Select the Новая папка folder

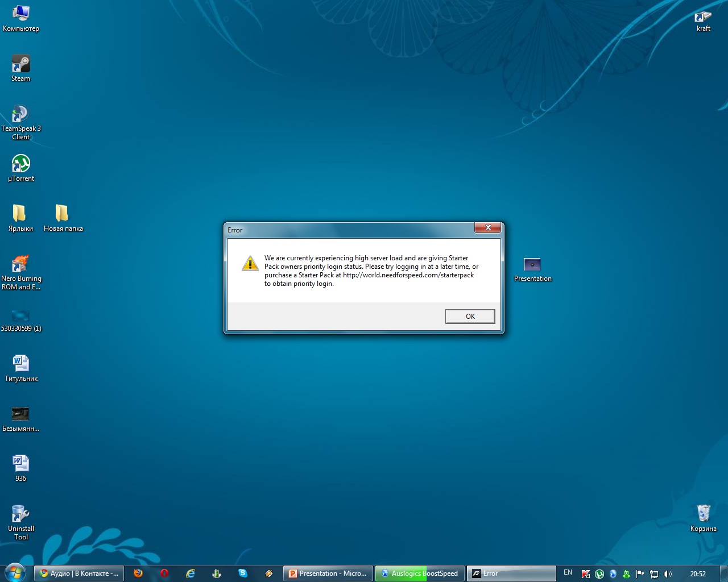point(63,218)
